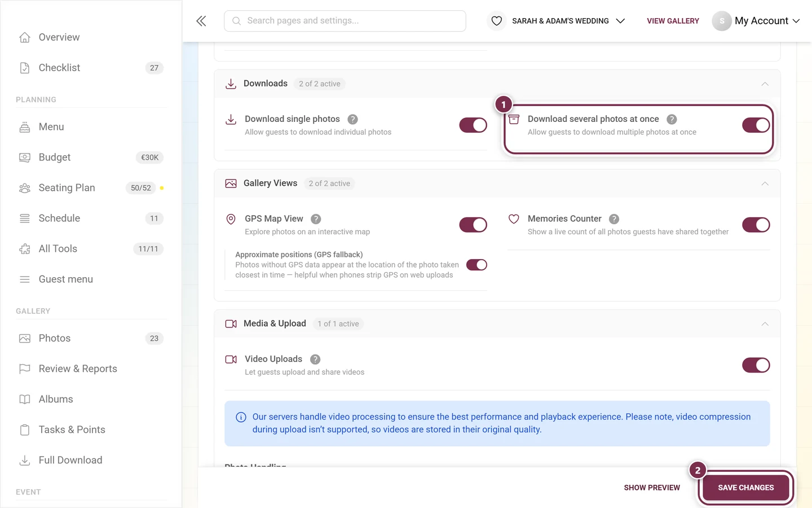Open help for Memories Counter
The height and width of the screenshot is (508, 812).
pyautogui.click(x=614, y=219)
